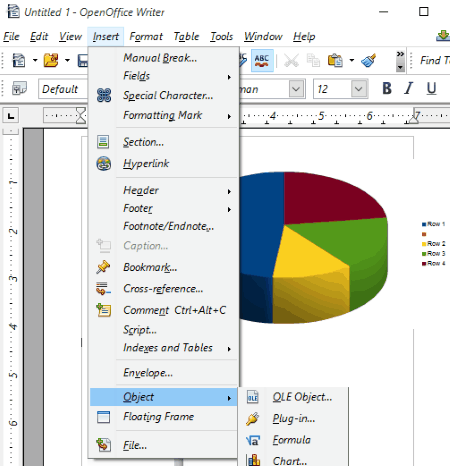
Task: Expand the Formatting Mark submenu
Action: (x=163, y=116)
